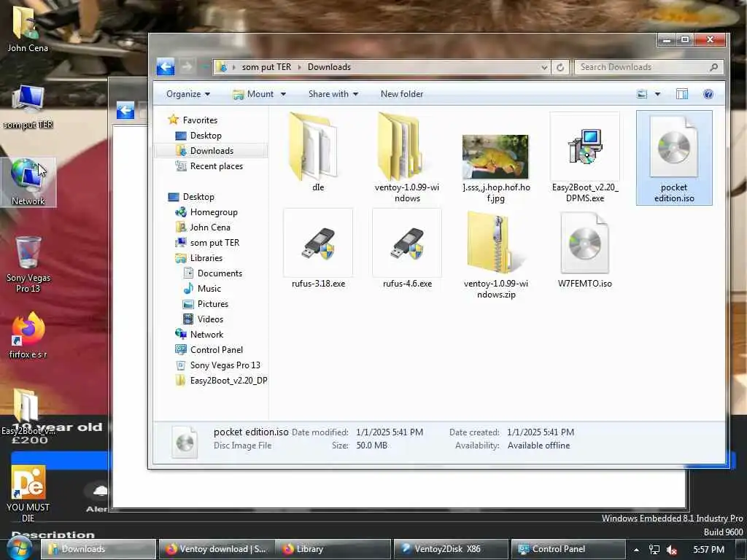Show hidden tray icons arrow
This screenshot has width=747, height=560.
click(x=636, y=550)
